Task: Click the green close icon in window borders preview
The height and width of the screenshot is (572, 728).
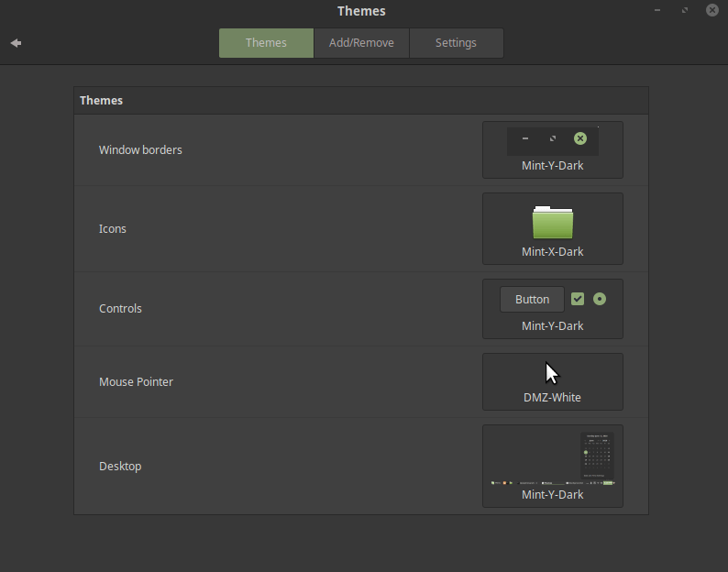Action: click(x=579, y=138)
